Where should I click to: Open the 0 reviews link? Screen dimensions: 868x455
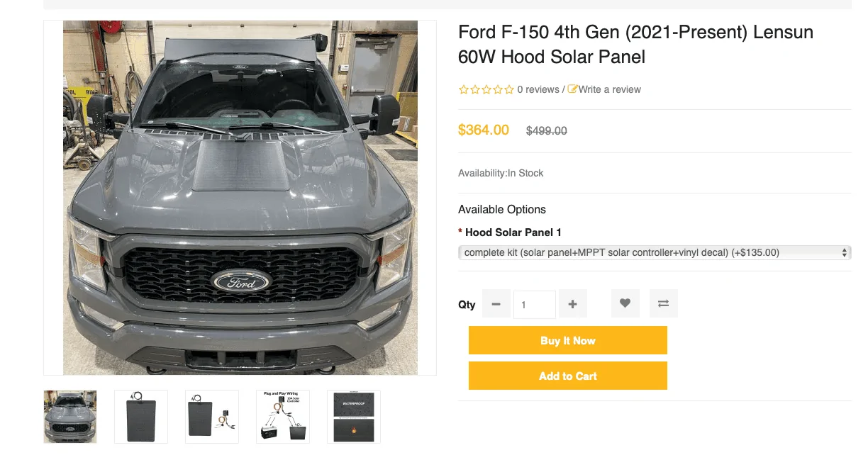tap(538, 89)
